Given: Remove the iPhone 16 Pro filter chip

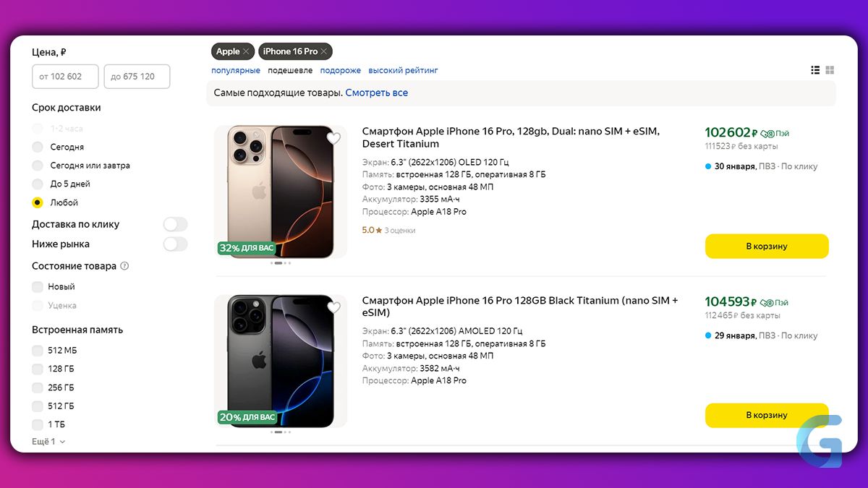Looking at the screenshot, I should point(324,51).
